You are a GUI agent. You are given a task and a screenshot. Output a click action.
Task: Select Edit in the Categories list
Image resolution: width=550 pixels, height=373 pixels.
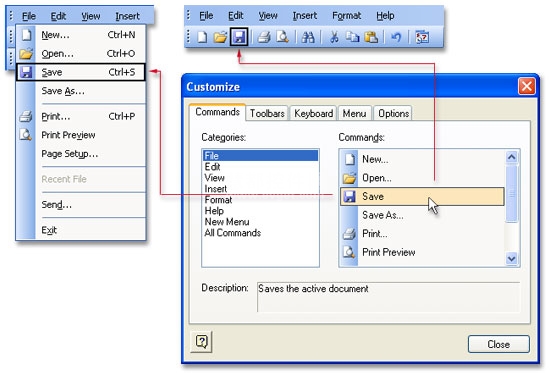pyautogui.click(x=261, y=167)
